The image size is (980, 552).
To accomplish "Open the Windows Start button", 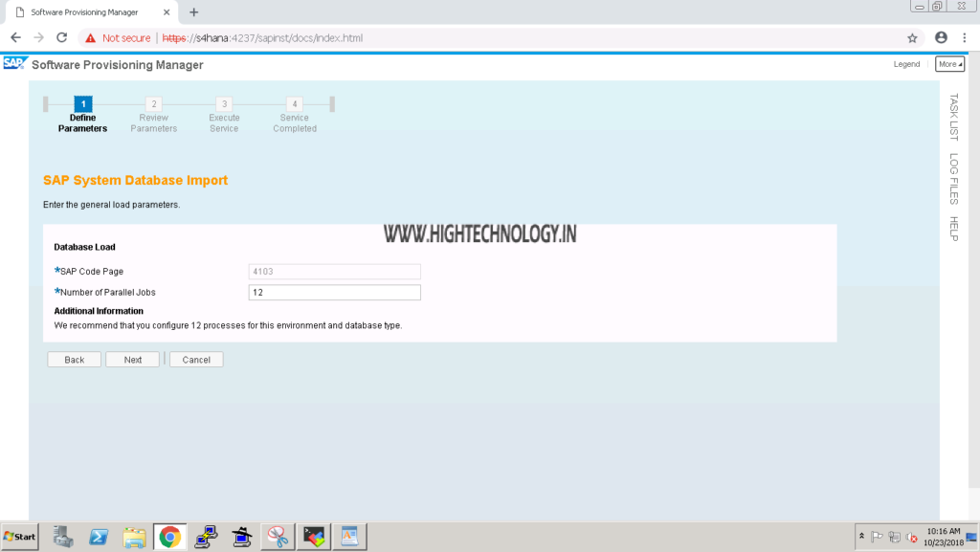I will coord(19,537).
